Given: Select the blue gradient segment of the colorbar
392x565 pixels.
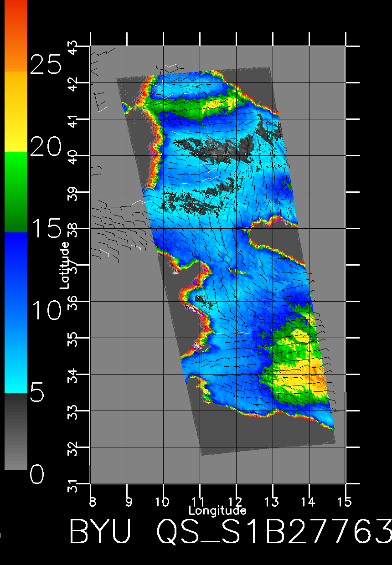Looking at the screenshot, I should pyautogui.click(x=16, y=313).
